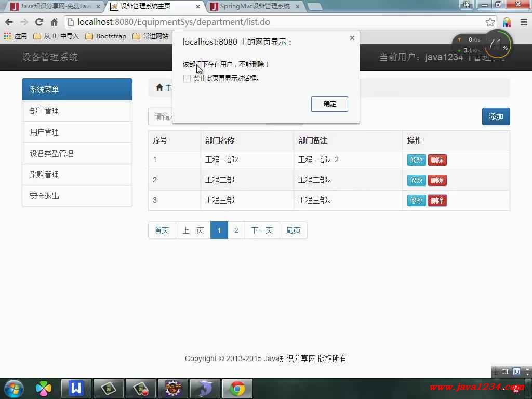Switch to the SpringMvc设备管理系统 tab
The width and height of the screenshot is (532, 399).
[x=254, y=6]
